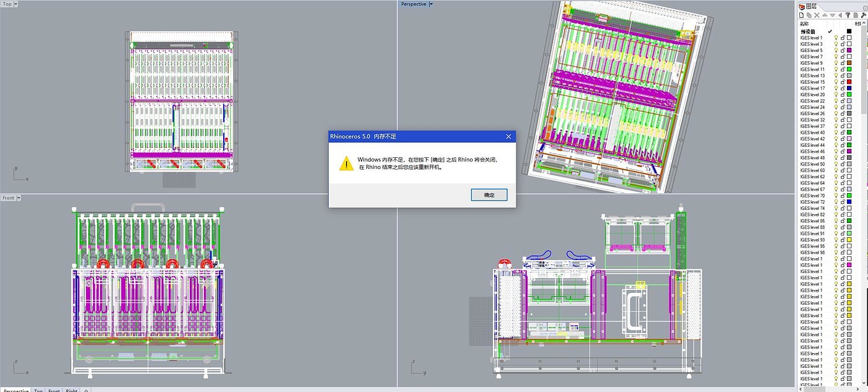
Task: Hide IGES level 42 via its light bulb
Action: click(836, 139)
